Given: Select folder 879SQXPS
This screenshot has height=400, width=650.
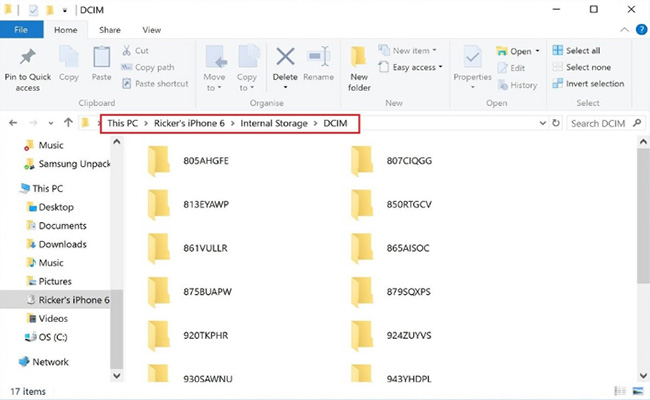Looking at the screenshot, I should [x=390, y=292].
